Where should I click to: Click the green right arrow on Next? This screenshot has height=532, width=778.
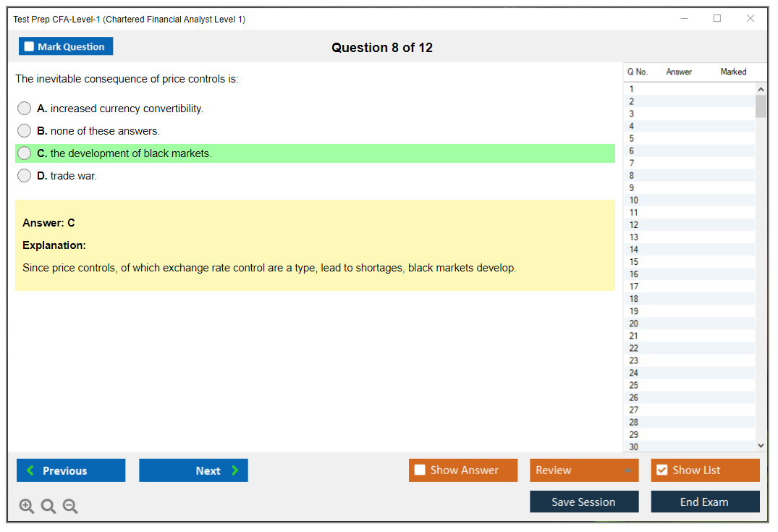click(x=235, y=470)
